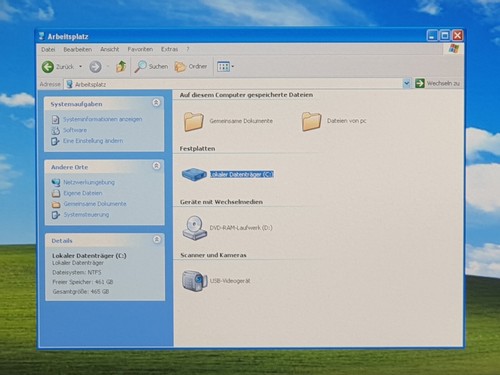500x375 pixels.
Task: Click the Windows flag logo
Action: click(454, 49)
